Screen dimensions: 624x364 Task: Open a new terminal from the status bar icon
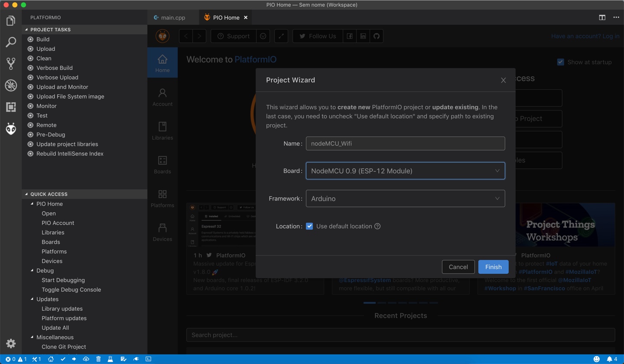tap(149, 359)
